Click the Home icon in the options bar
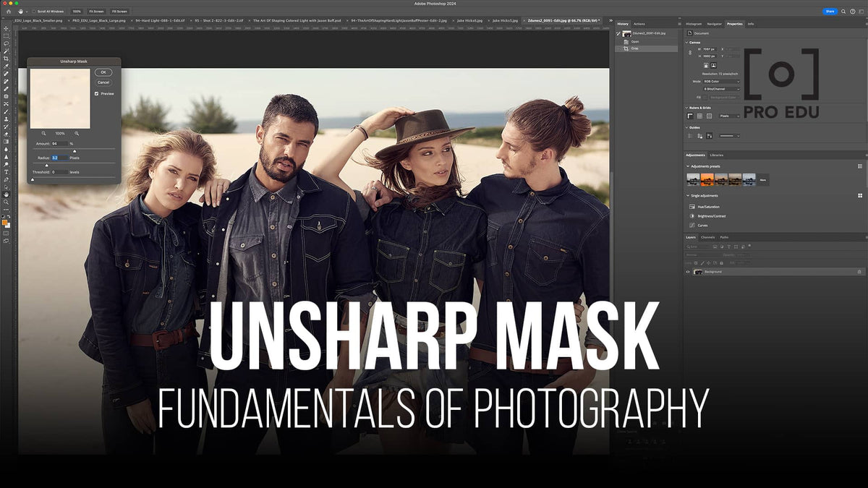Image resolution: width=868 pixels, height=488 pixels. coord(7,12)
